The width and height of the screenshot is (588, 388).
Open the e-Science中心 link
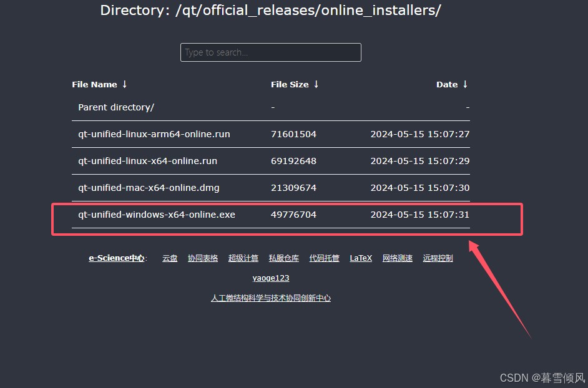pyautogui.click(x=117, y=258)
